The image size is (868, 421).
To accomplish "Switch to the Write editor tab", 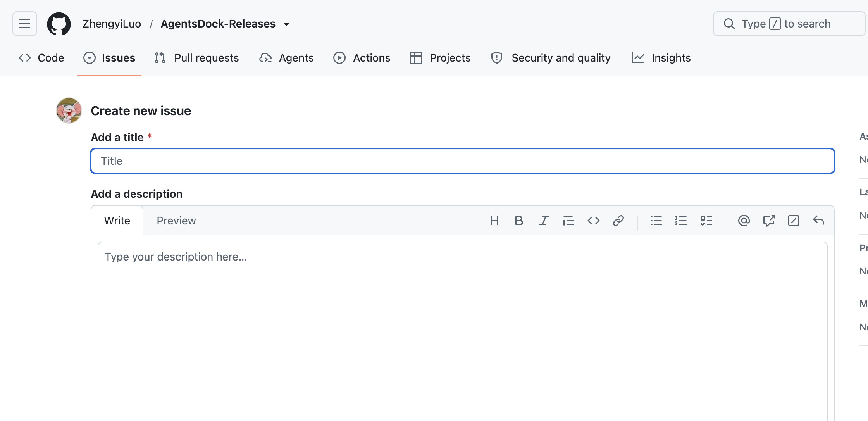I will pyautogui.click(x=117, y=221).
